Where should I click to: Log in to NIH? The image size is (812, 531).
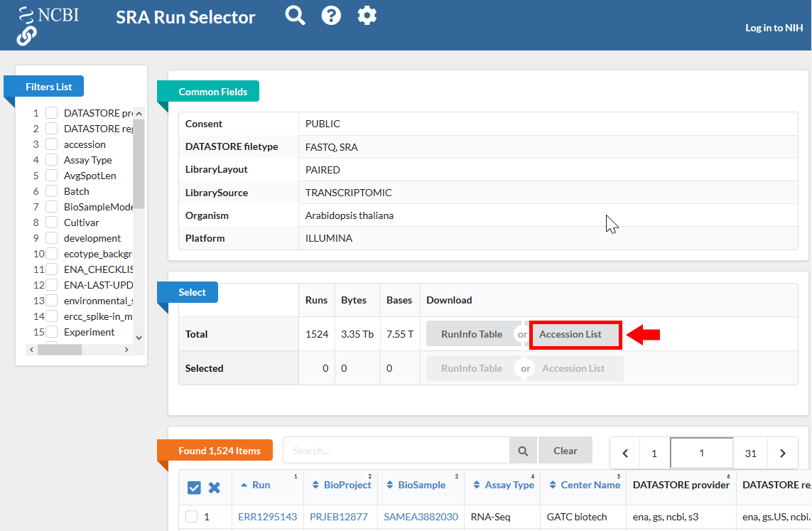(x=774, y=28)
